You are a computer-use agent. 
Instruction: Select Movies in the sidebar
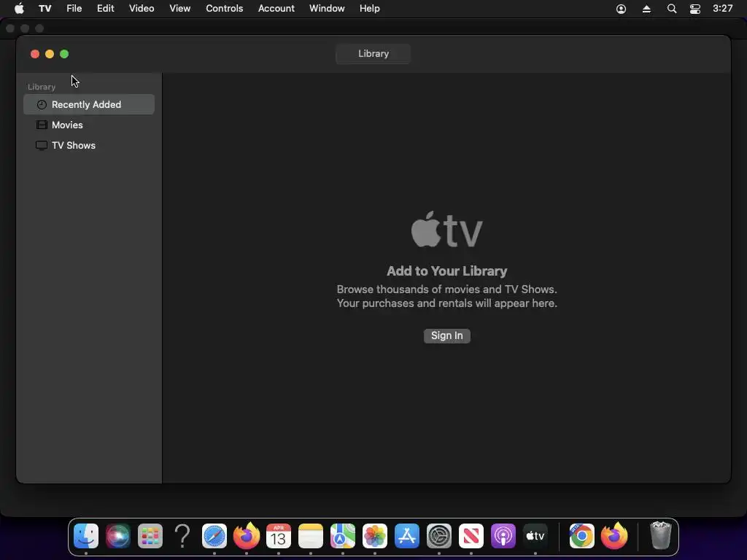(88, 125)
